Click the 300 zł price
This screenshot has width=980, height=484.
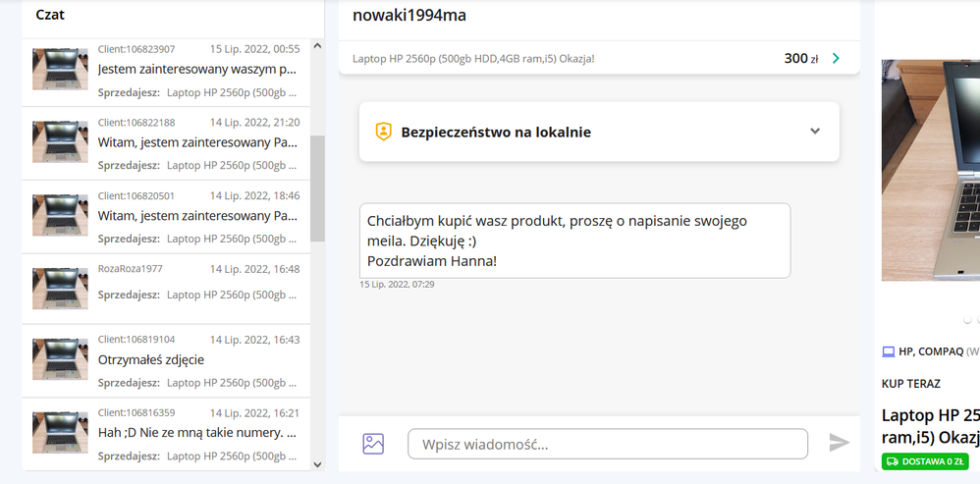pos(800,59)
